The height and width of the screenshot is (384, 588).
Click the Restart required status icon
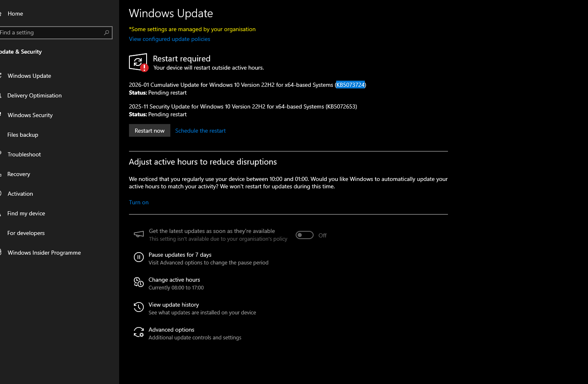click(x=138, y=63)
